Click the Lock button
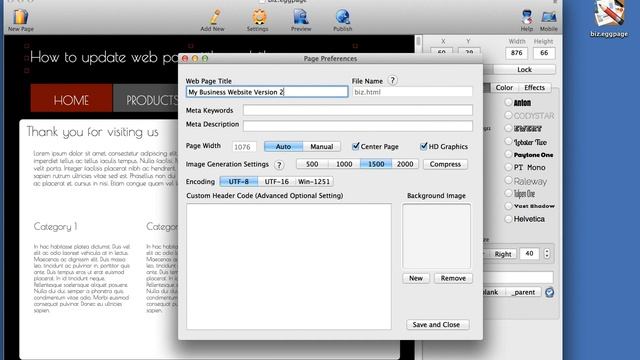Image resolution: width=640 pixels, height=360 pixels. click(x=524, y=70)
